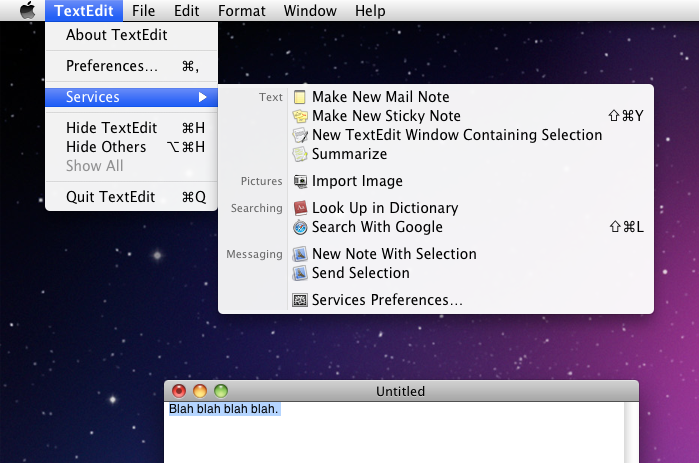Click the icon beside New Note With Selection
This screenshot has width=699, height=463.
pyautogui.click(x=300, y=254)
